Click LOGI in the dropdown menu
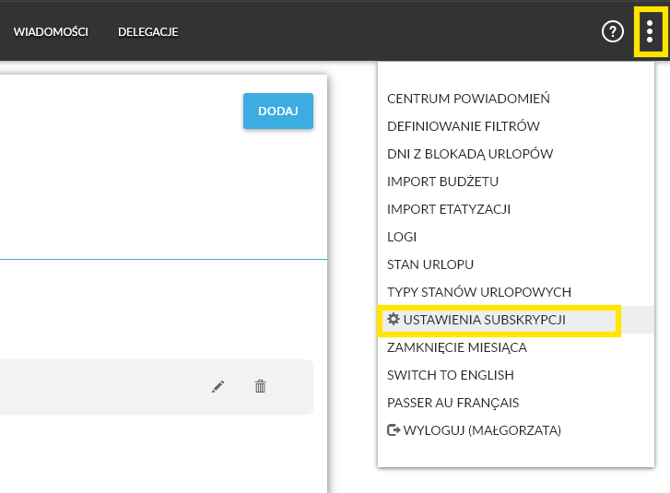This screenshot has width=670, height=493. (x=402, y=237)
